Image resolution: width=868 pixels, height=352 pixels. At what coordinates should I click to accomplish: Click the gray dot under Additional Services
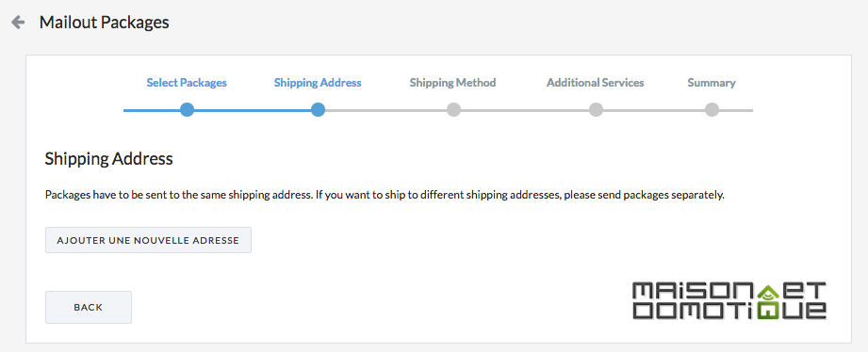tap(596, 110)
